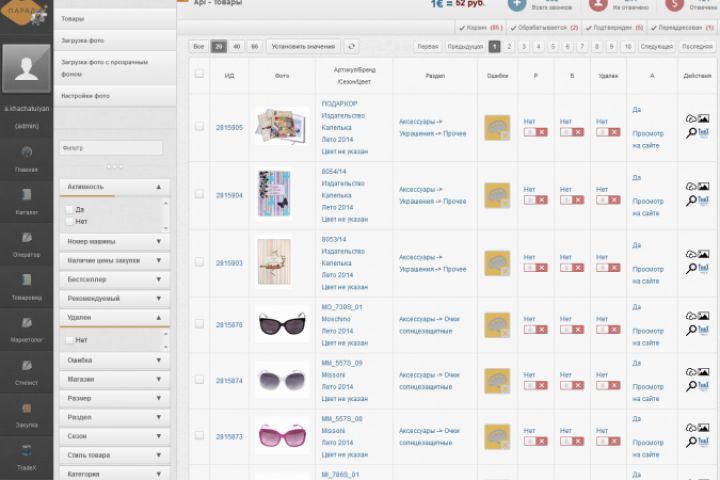Click cloud upload icon for product 2815904
The image size is (720, 480).
tap(691, 186)
